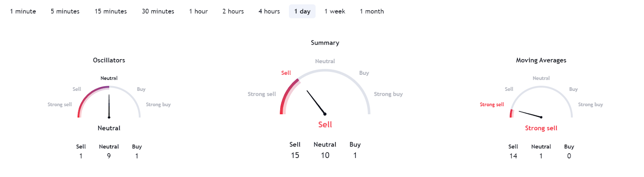
Task: Click the Moving Averages heading
Action: [541, 60]
